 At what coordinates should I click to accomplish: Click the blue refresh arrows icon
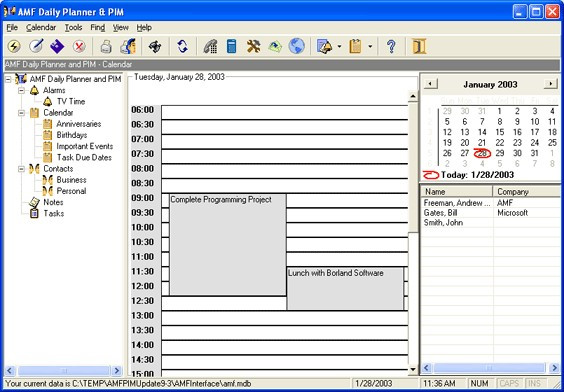tap(183, 46)
